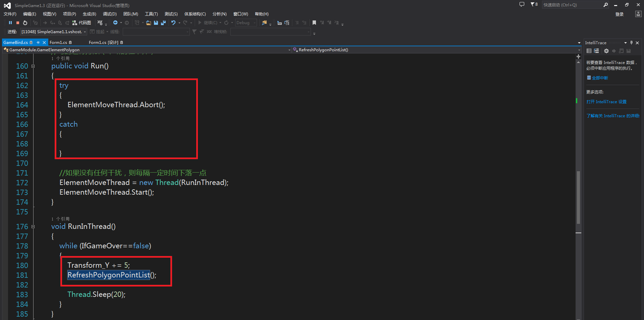Viewport: 644px width, 320px height.
Task: Click the 登录 sign-in link
Action: 619,14
